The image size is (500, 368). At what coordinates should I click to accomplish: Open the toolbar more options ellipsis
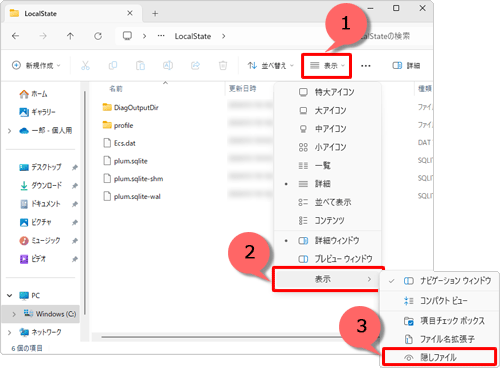click(366, 66)
